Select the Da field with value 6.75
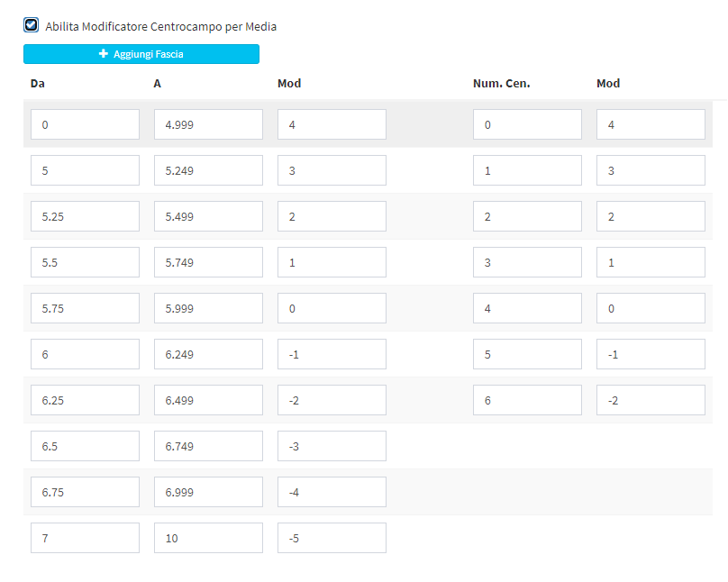This screenshot has height=582, width=728. click(x=85, y=492)
